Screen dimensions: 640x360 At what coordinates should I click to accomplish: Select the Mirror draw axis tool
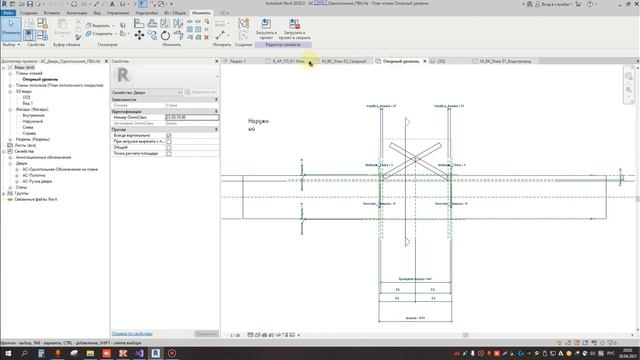coord(178,24)
